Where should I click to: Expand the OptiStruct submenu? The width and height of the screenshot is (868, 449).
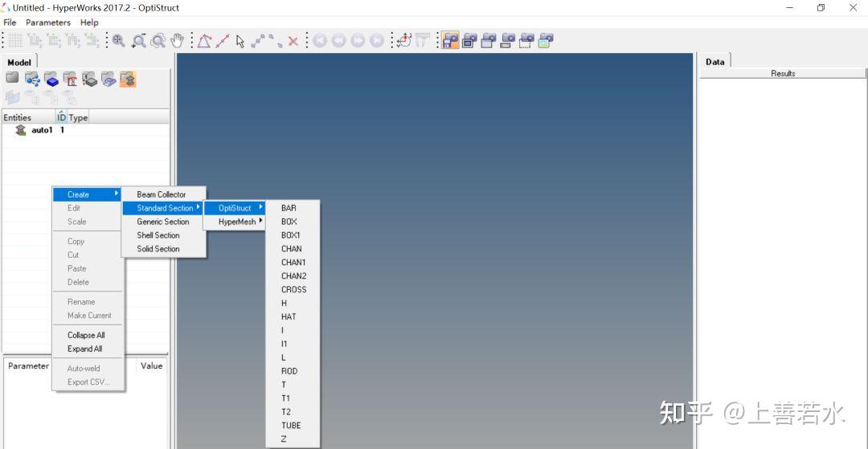235,208
